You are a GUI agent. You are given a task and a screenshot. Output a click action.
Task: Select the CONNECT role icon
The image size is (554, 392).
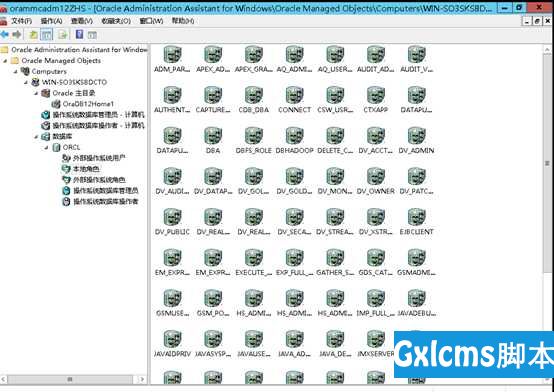[294, 95]
